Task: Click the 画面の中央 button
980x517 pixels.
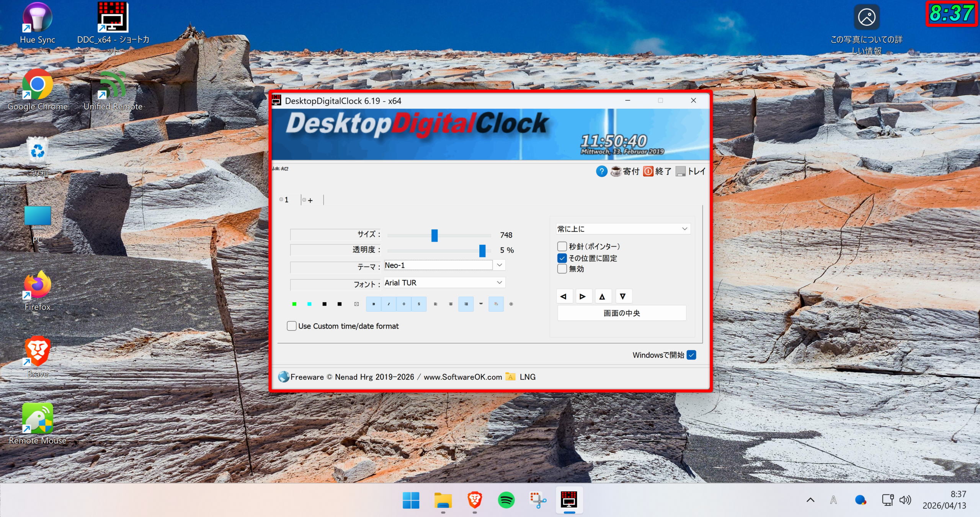Action: pos(621,313)
